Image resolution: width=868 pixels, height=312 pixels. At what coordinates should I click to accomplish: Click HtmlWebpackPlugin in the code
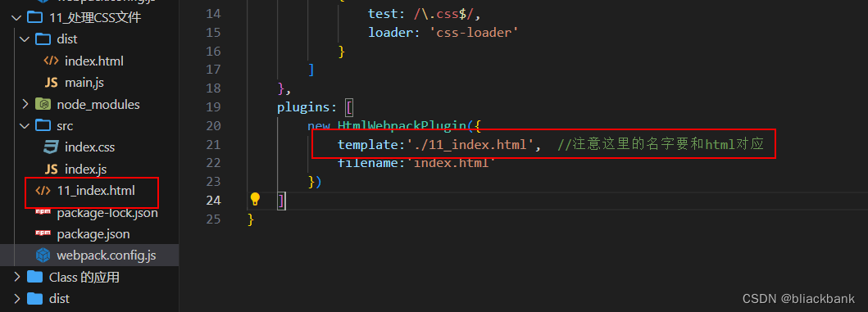(x=402, y=126)
